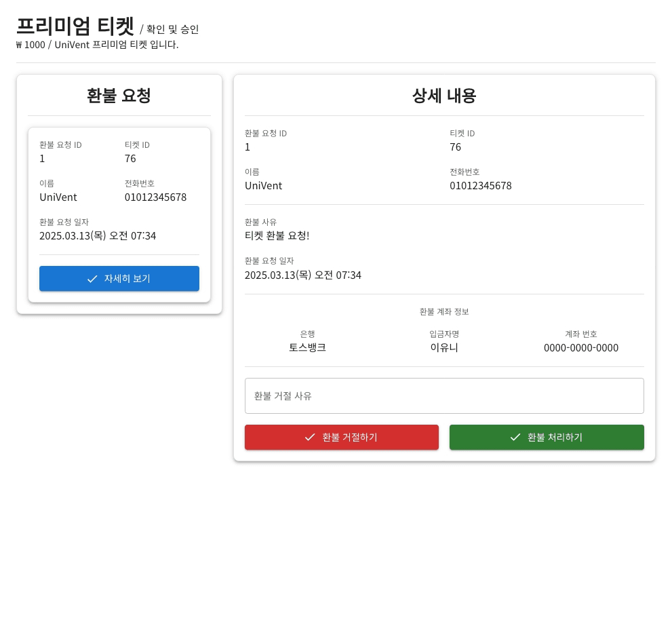
Task: Click the ₩ 1000 ticket description line
Action: pos(97,45)
